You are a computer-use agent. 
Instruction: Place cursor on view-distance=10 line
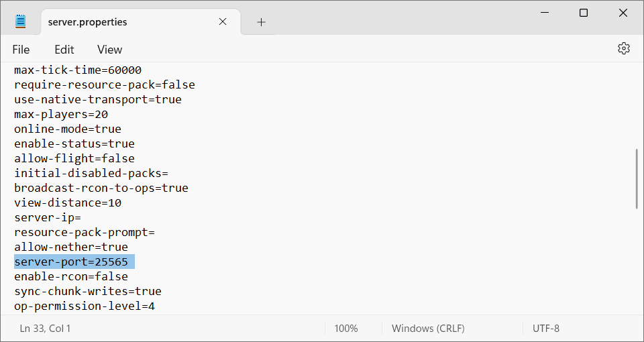[68, 203]
